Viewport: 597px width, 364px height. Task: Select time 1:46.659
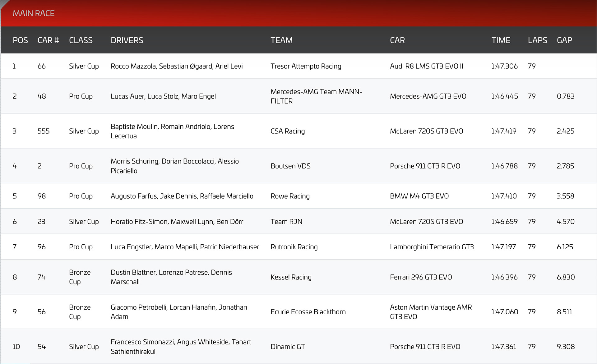504,222
